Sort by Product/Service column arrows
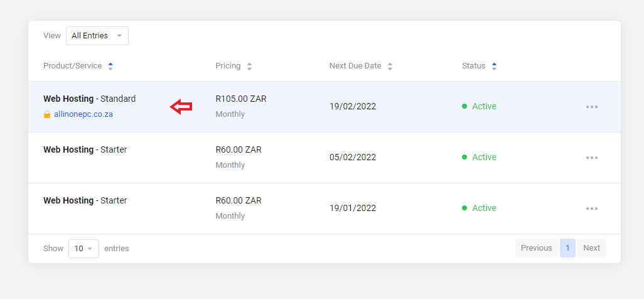644x299 pixels. pos(110,66)
